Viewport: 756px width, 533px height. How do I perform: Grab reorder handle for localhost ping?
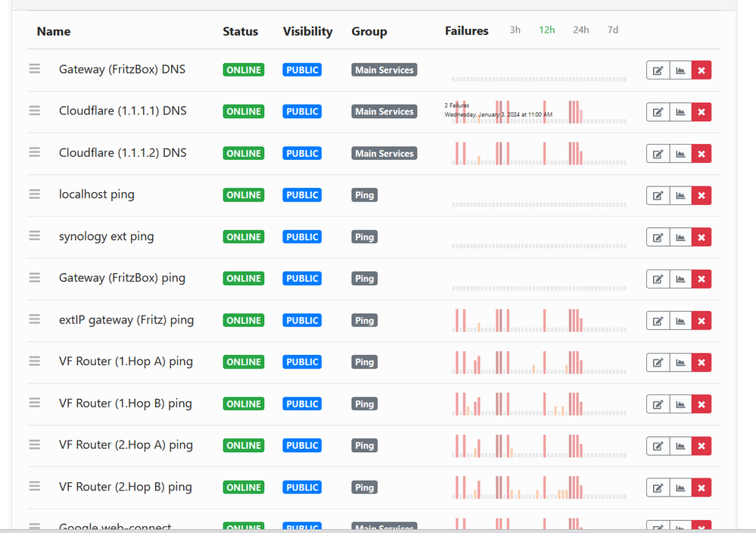[34, 194]
